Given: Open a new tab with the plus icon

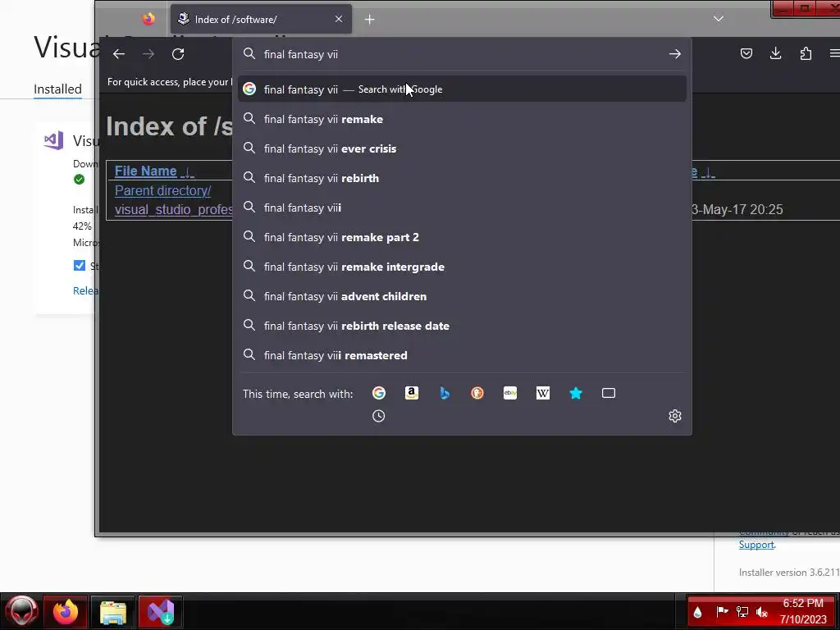Looking at the screenshot, I should coord(369,20).
